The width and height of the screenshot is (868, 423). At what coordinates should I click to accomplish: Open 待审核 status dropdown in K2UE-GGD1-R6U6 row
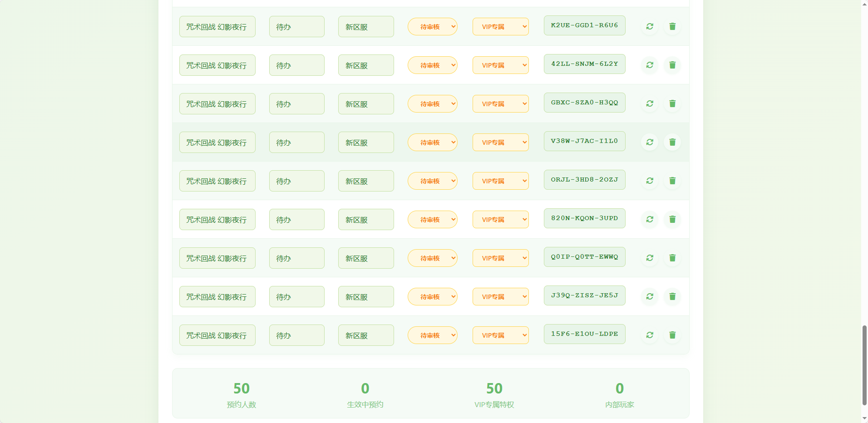pyautogui.click(x=432, y=27)
